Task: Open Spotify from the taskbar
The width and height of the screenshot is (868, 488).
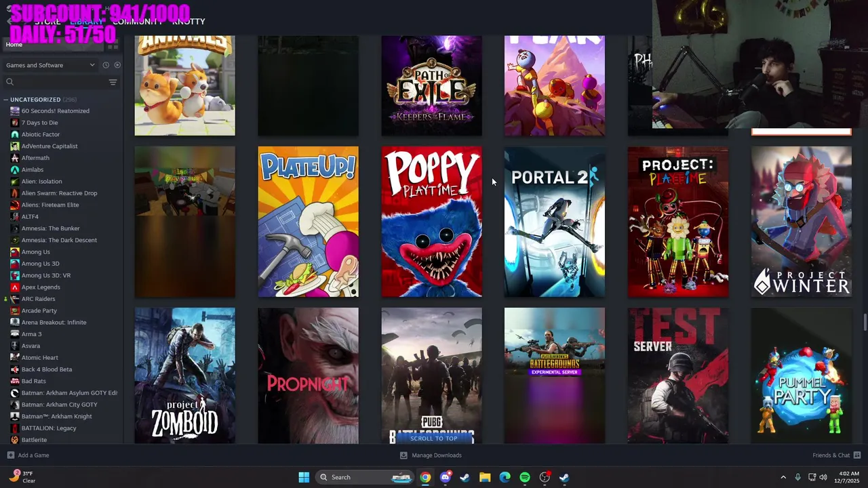Action: click(x=525, y=477)
